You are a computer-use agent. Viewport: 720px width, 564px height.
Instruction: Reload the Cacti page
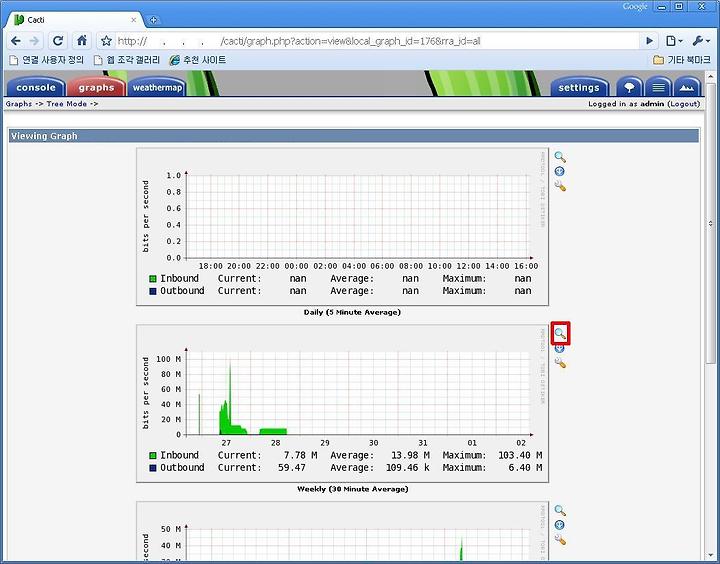coord(58,41)
